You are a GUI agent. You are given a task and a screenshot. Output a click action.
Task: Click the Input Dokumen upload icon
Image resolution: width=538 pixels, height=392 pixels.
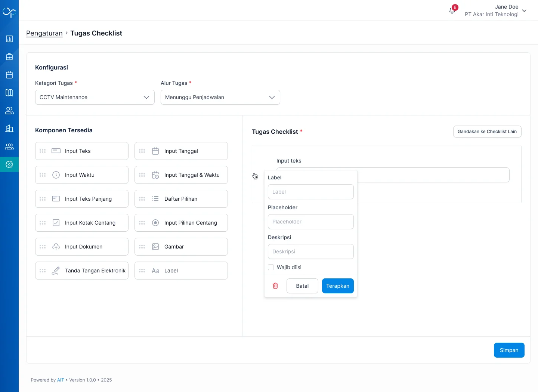click(56, 247)
